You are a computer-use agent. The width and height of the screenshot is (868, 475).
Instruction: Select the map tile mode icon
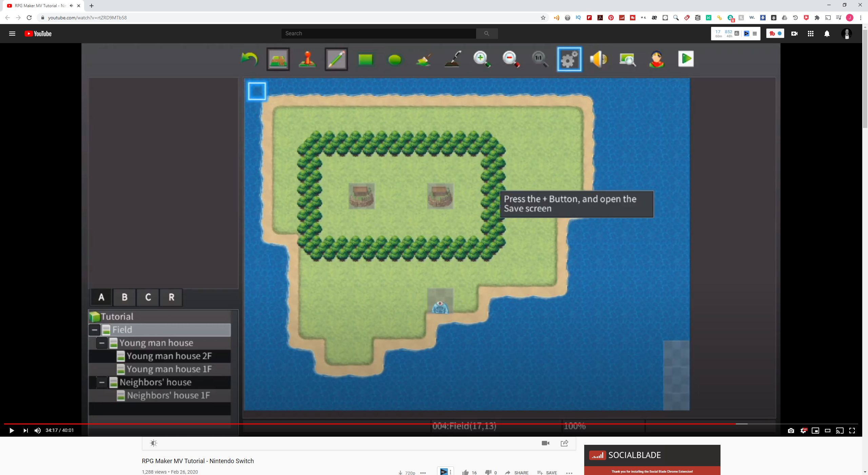pyautogui.click(x=278, y=59)
